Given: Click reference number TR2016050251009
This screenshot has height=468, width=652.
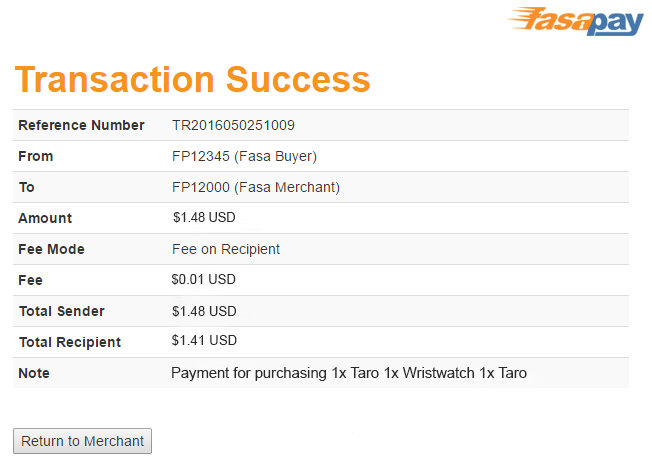Looking at the screenshot, I should [233, 125].
